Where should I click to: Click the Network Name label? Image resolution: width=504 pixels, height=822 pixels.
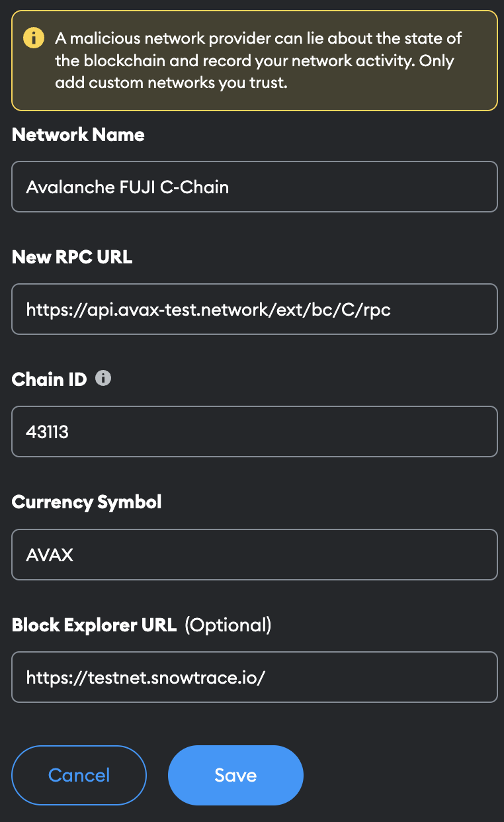coord(78,135)
